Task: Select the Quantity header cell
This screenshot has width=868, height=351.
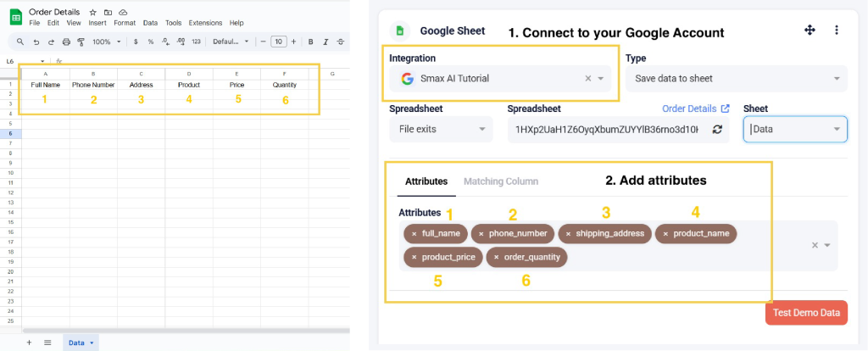Action: click(285, 85)
